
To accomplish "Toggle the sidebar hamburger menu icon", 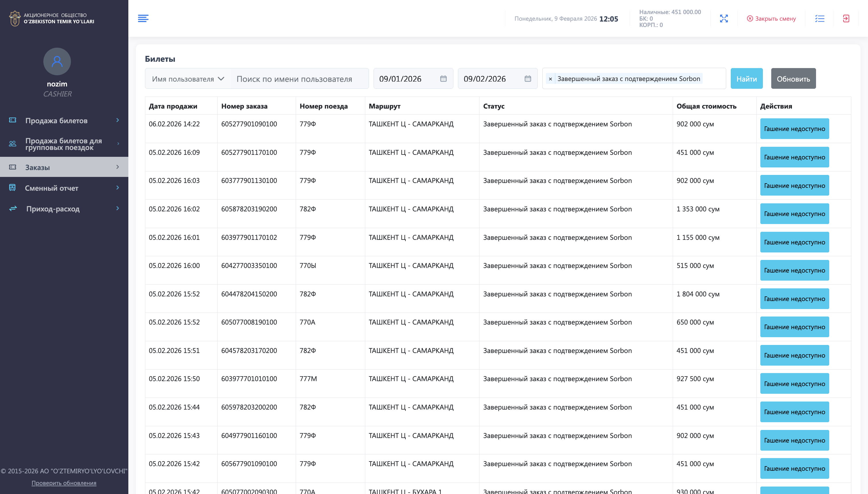I will point(143,18).
